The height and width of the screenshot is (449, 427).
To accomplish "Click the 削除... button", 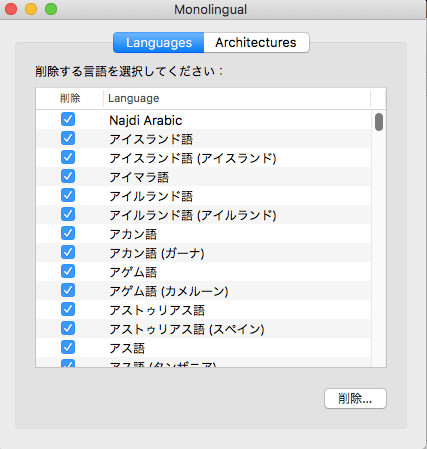I will coord(355,398).
